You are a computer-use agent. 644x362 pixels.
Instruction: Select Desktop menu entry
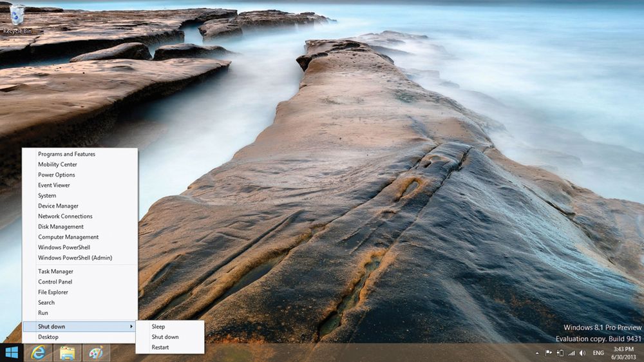[80, 337]
